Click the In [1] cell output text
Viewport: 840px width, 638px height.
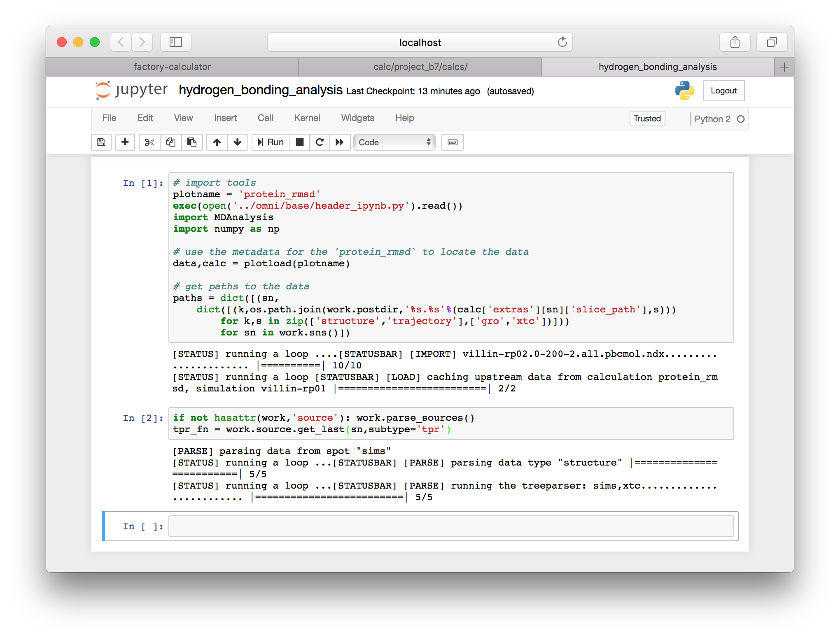coord(445,371)
